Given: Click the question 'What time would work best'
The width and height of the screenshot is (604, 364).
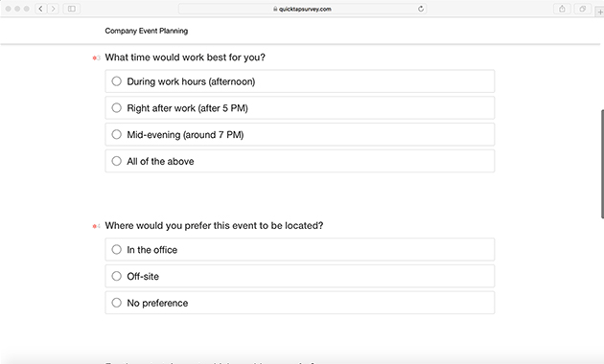Looking at the screenshot, I should pyautogui.click(x=185, y=57).
